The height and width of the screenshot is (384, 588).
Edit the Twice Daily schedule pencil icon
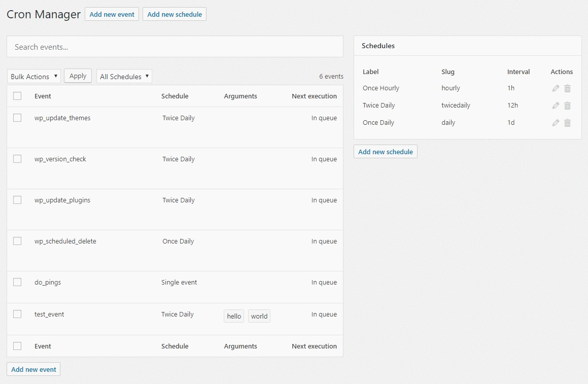[556, 106]
